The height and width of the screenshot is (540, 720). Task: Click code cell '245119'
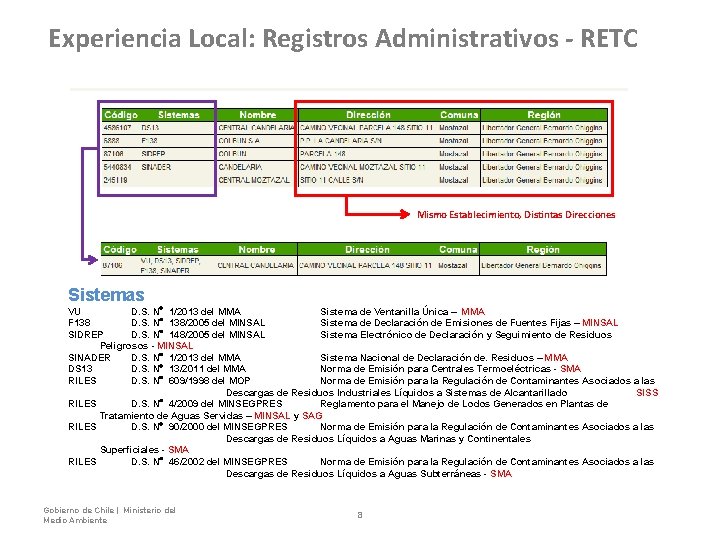(x=115, y=180)
